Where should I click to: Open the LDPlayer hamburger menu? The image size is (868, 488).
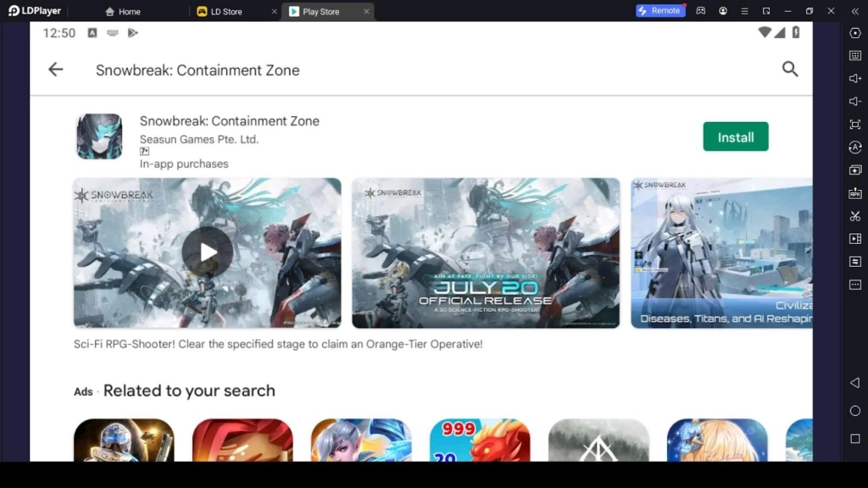coord(744,10)
